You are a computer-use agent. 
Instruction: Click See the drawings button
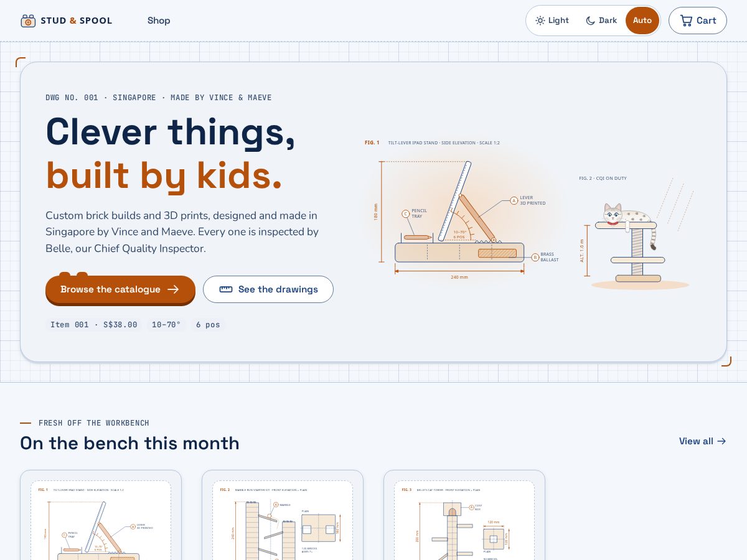(x=268, y=289)
